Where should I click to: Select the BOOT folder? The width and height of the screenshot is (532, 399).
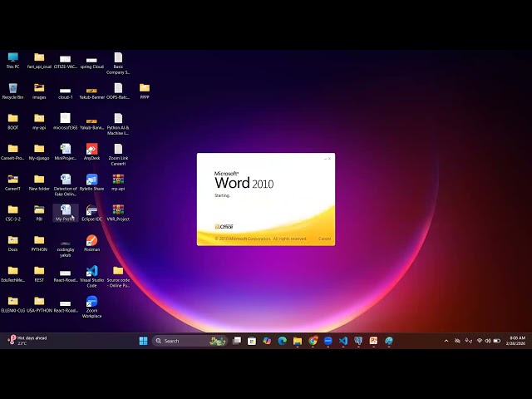tap(13, 121)
